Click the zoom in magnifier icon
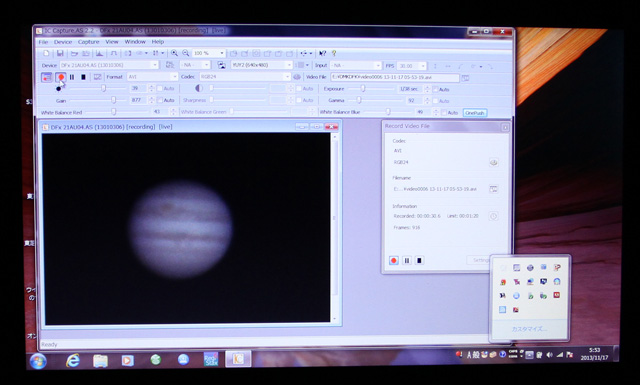640x385 pixels. (174, 53)
